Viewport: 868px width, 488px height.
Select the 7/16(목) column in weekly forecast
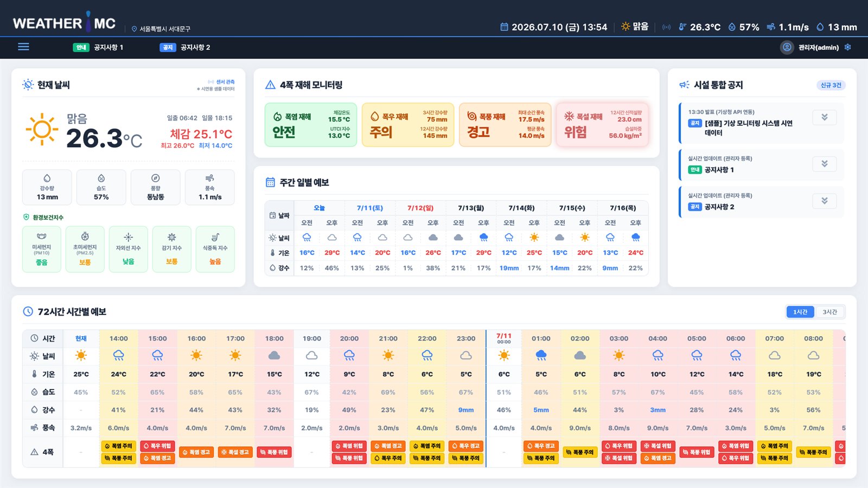pos(623,208)
